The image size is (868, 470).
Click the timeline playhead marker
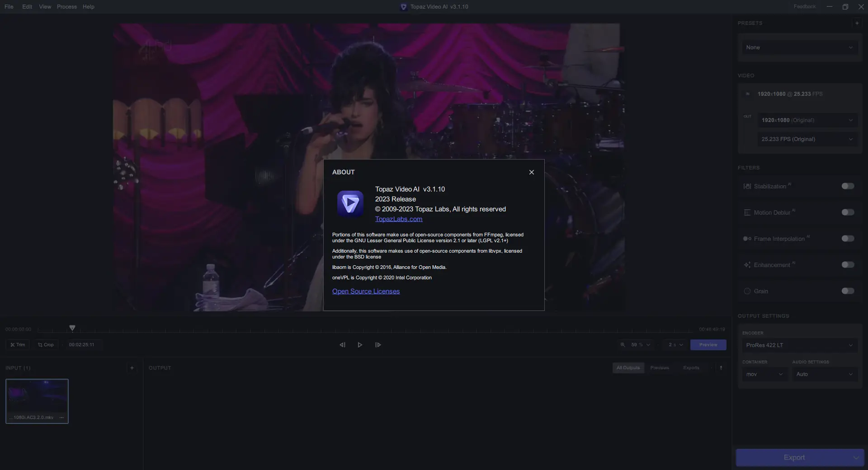click(x=72, y=328)
